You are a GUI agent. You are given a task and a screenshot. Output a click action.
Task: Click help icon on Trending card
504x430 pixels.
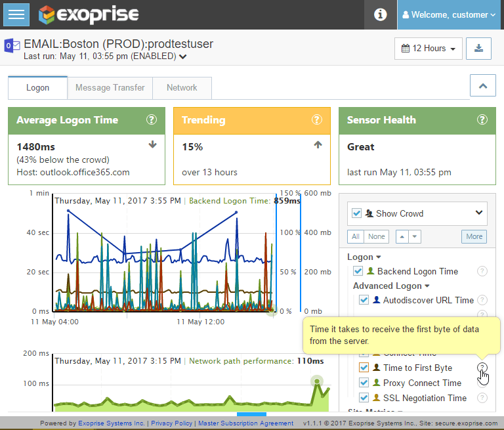coord(317,119)
